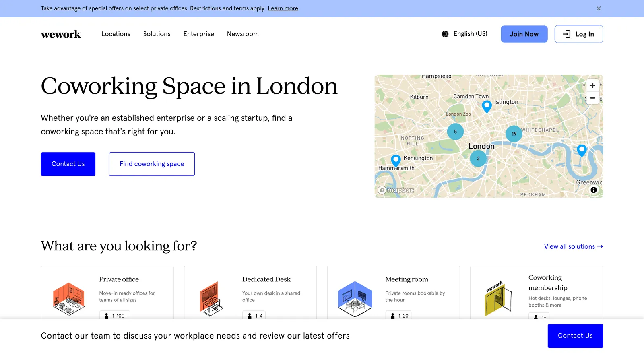The height and width of the screenshot is (353, 644).
Task: Click the 1-4 capacity badge
Action: pyautogui.click(x=254, y=316)
